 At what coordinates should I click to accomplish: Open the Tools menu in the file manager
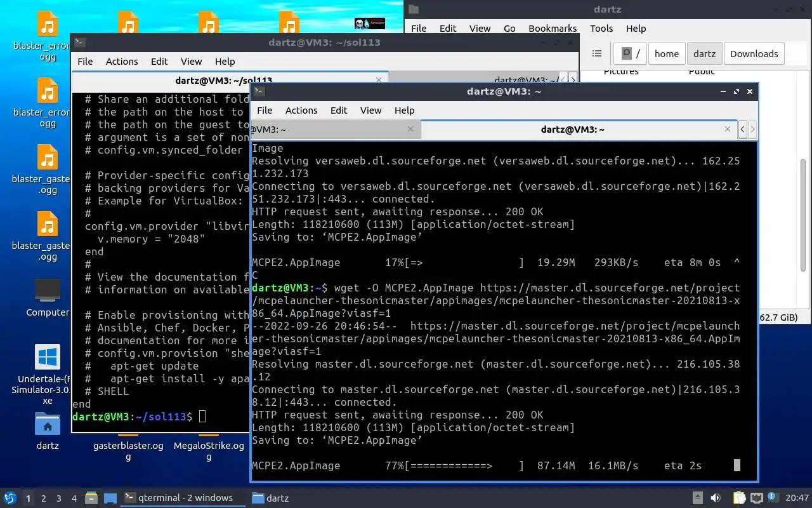pos(601,28)
